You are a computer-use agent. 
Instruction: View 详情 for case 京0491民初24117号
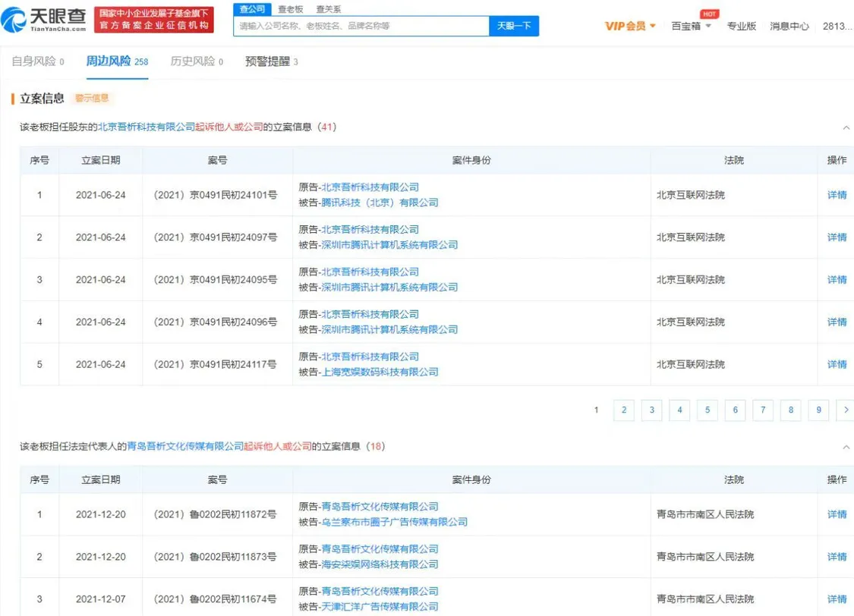pyautogui.click(x=837, y=365)
